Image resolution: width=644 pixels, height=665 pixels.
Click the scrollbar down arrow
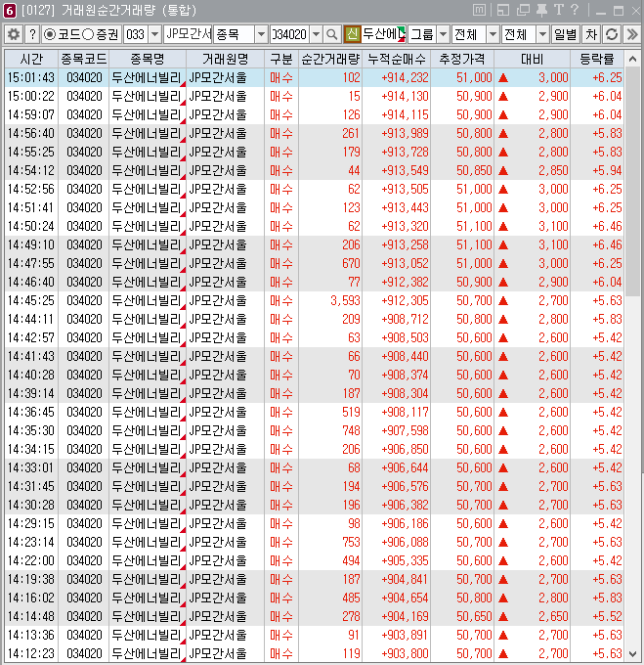pyautogui.click(x=632, y=654)
